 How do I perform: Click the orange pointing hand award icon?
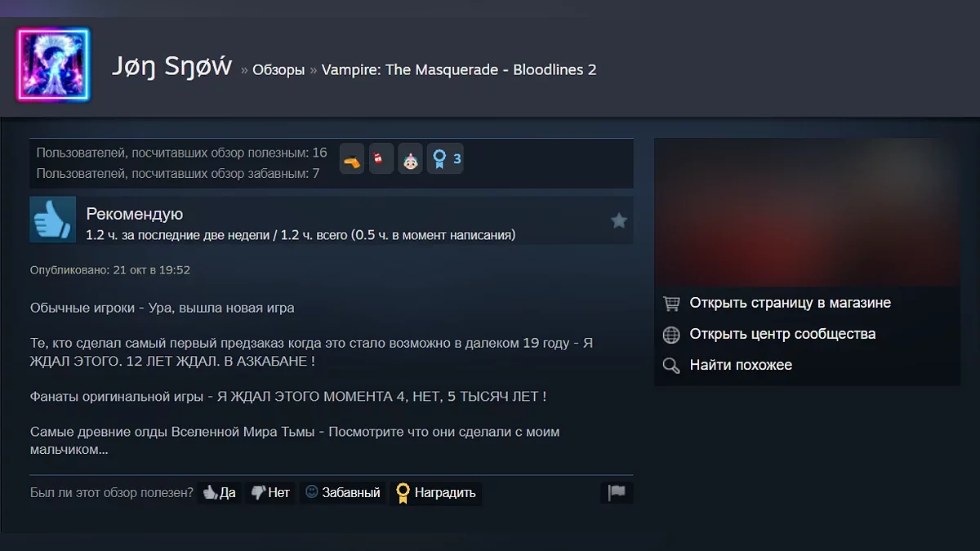click(x=352, y=158)
